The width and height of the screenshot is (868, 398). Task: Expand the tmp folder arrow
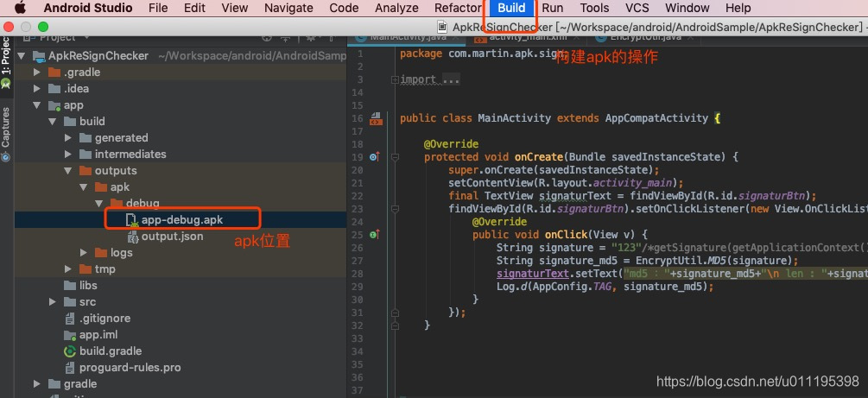coord(68,269)
